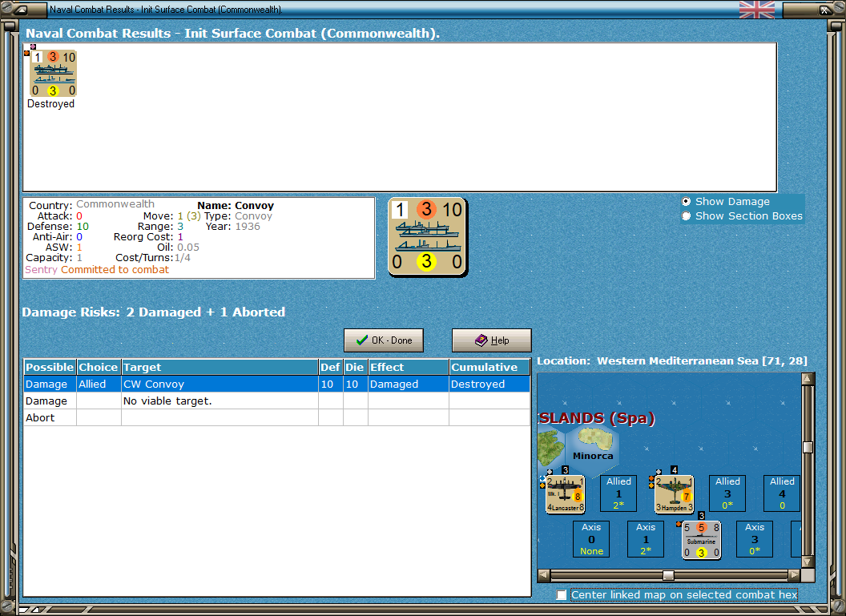Click the Choice column header
Image resolution: width=846 pixels, height=616 pixels.
[x=99, y=367]
